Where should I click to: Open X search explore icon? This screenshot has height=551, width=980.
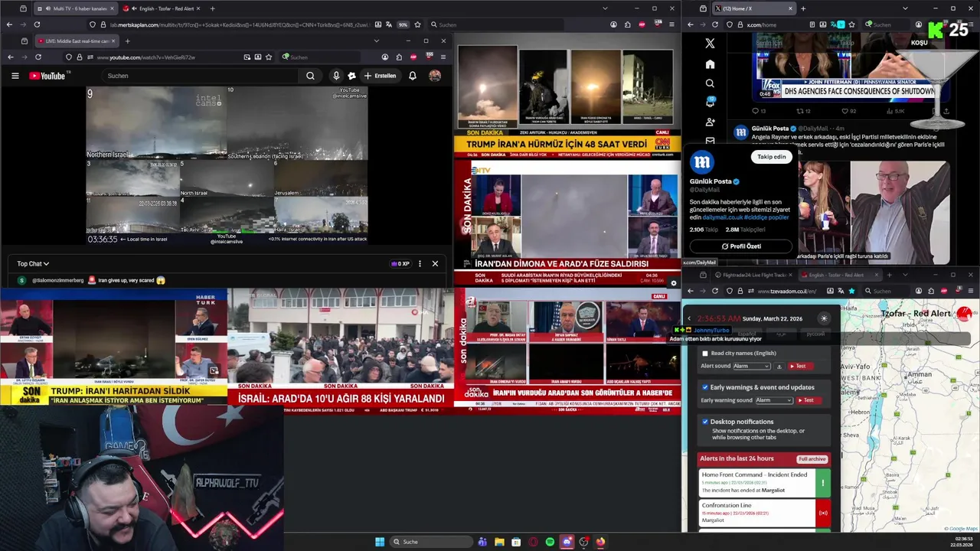710,83
